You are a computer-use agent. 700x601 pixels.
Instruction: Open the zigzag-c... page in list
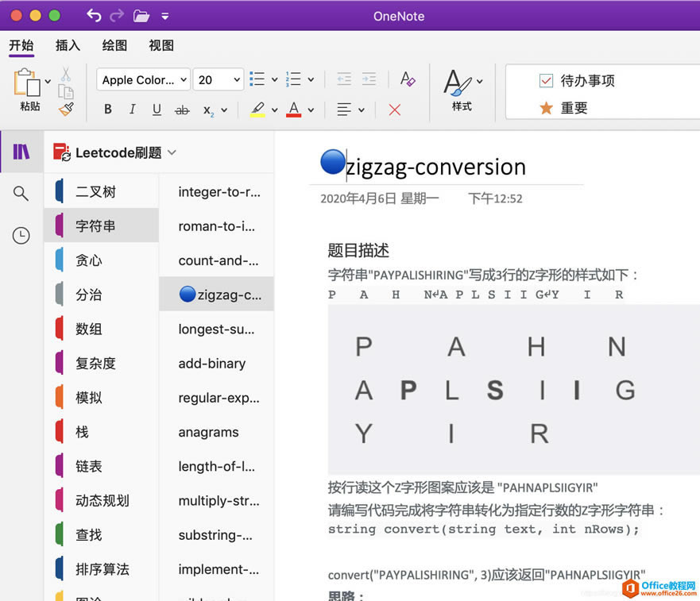tap(217, 294)
